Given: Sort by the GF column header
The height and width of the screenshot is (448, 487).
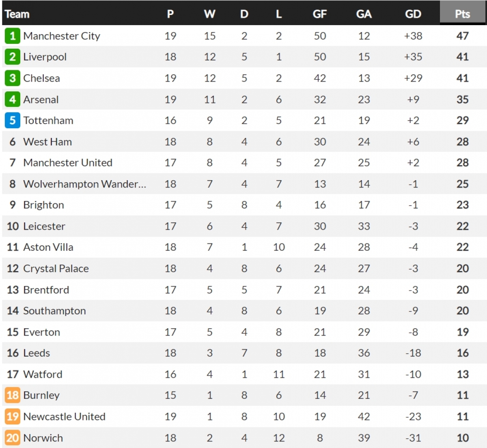Looking at the screenshot, I should tap(319, 14).
